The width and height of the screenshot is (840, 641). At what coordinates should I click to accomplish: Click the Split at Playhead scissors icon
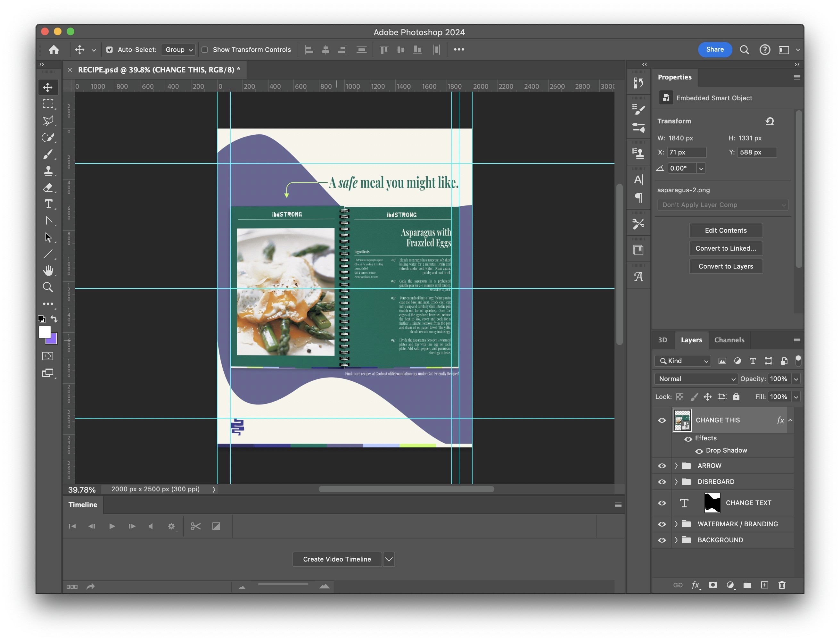click(x=196, y=527)
